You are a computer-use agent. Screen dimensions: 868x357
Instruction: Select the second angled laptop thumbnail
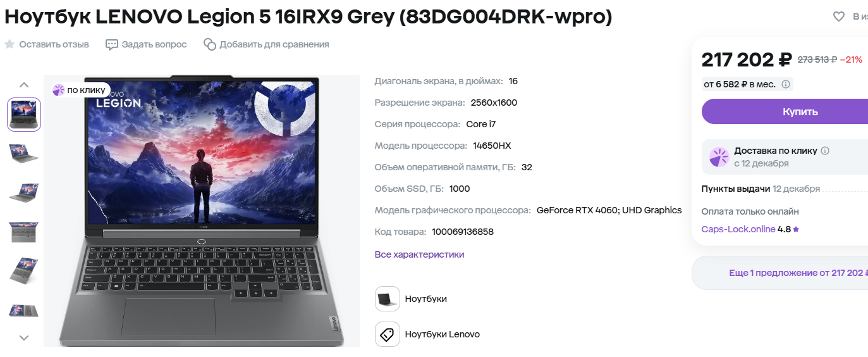tap(24, 154)
